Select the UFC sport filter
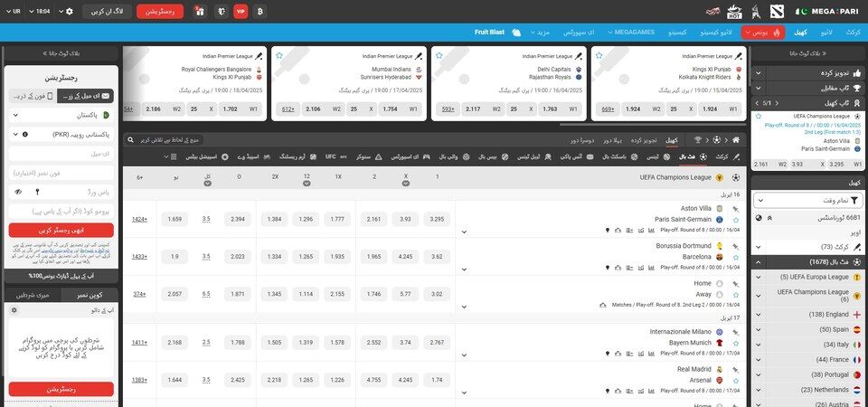The image size is (868, 407). point(336,156)
